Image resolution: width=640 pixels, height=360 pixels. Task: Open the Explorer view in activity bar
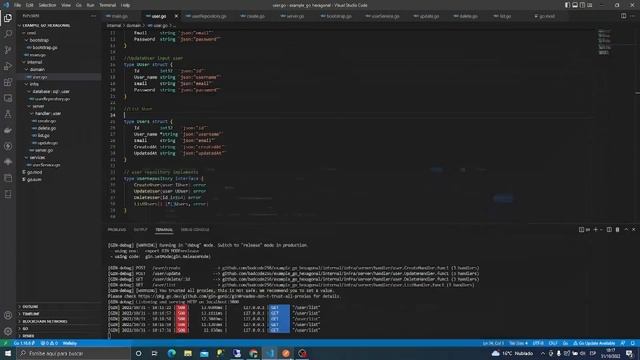click(x=8, y=18)
